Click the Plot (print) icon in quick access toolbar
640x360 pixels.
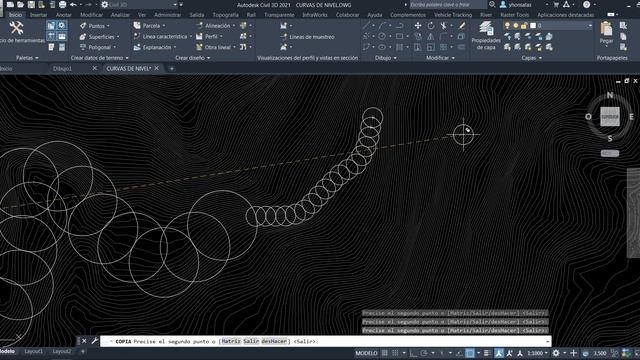coord(62,5)
